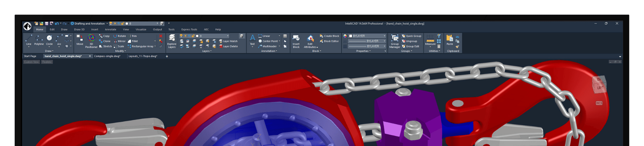Click the Linear dimension tool

(x=264, y=36)
